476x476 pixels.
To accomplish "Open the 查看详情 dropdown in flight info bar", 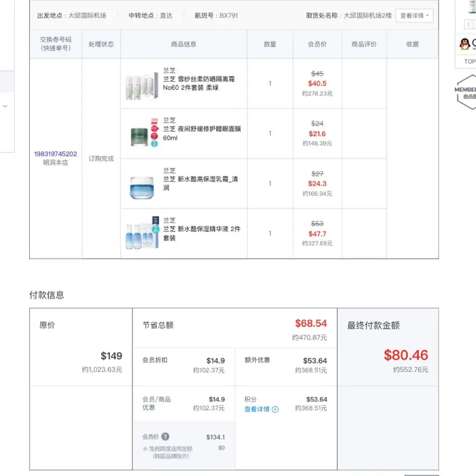I will 415,15.
